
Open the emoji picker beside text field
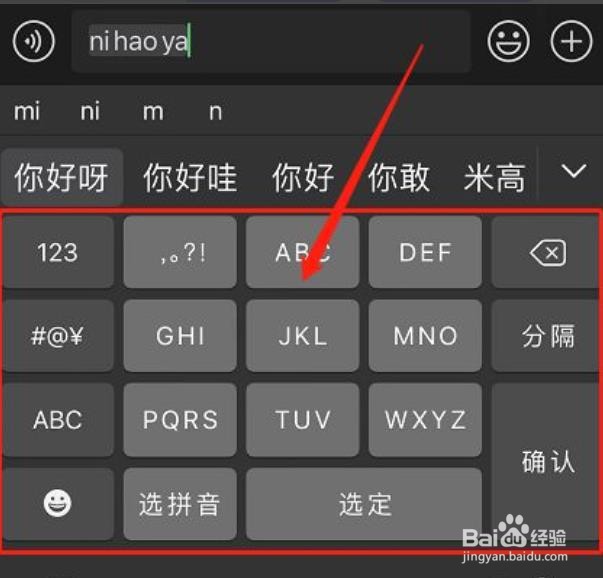[x=508, y=41]
